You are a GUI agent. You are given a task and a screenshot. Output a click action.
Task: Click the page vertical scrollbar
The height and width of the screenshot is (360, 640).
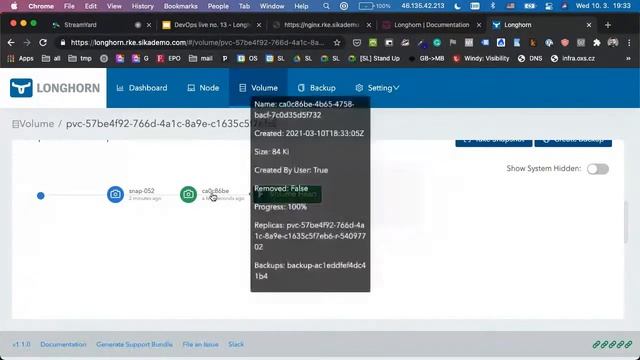tap(626, 222)
